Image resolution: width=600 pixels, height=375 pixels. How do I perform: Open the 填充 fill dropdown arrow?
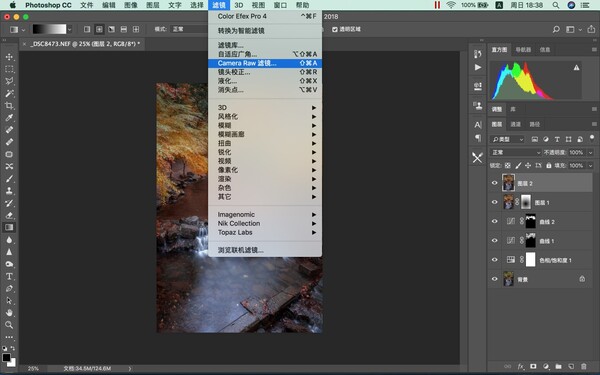(590, 165)
